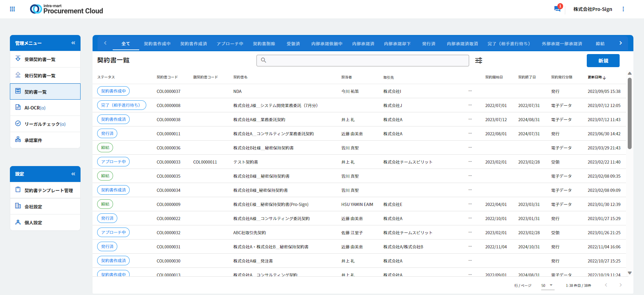Click scrollbar down arrow of the table
This screenshot has width=644, height=295.
pyautogui.click(x=630, y=273)
